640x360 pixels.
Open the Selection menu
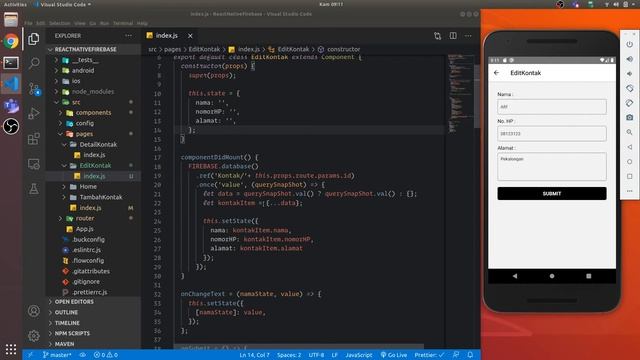click(60, 24)
